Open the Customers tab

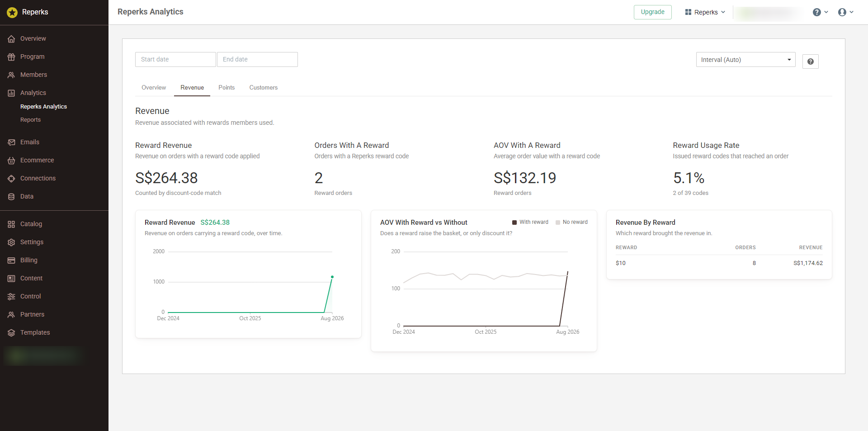coord(264,88)
